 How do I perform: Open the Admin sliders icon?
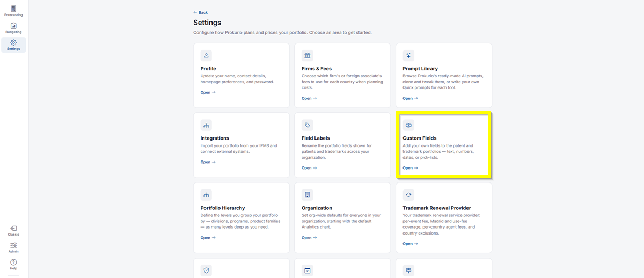coord(13,245)
